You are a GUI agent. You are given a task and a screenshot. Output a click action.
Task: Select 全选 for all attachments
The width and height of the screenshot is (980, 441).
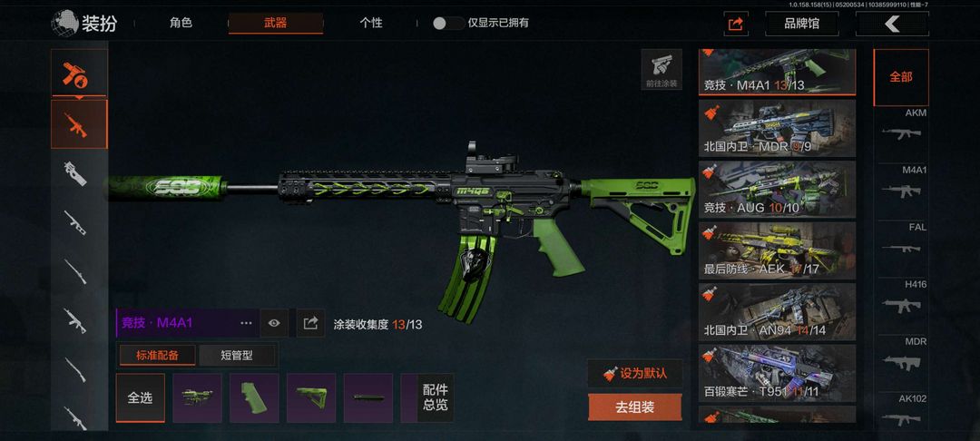point(140,398)
